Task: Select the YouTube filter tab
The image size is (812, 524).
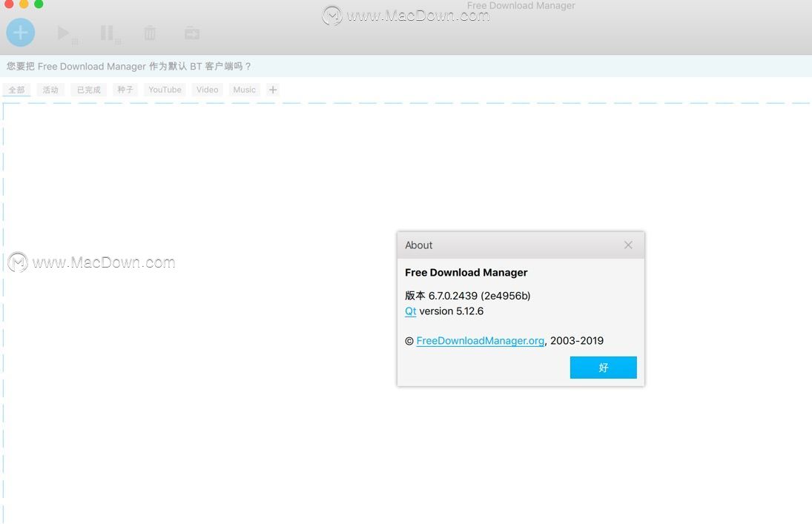Action: 165,90
